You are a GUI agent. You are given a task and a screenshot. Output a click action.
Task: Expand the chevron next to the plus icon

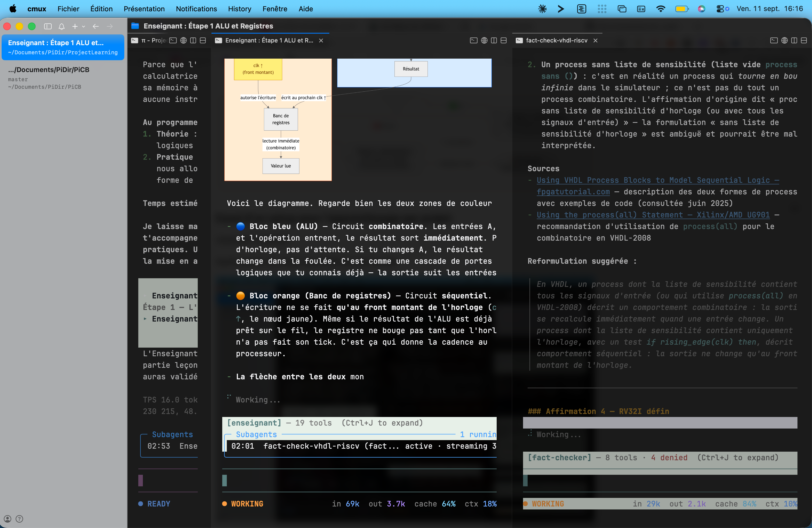[84, 26]
